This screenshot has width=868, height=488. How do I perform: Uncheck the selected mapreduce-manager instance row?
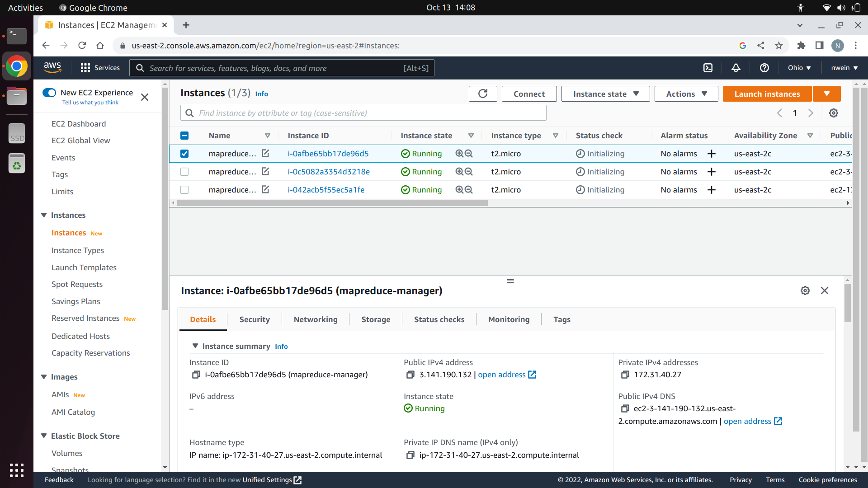184,154
